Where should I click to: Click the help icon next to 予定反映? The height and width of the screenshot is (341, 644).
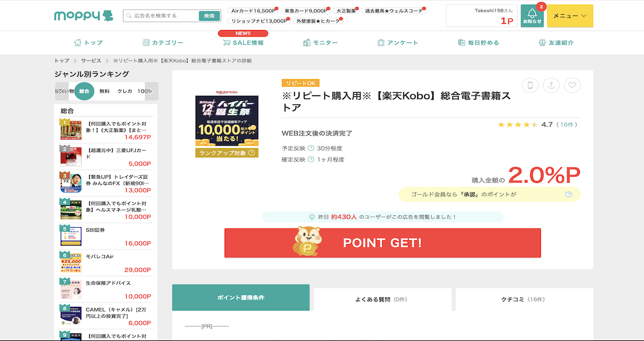point(311,148)
